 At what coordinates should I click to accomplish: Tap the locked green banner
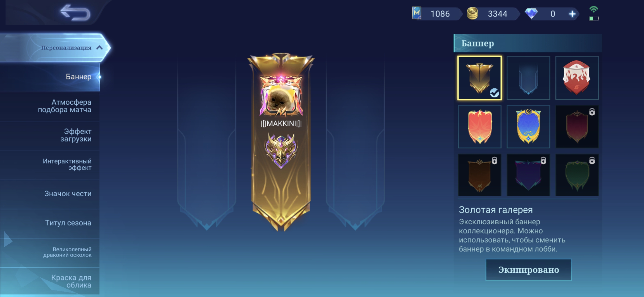(577, 175)
